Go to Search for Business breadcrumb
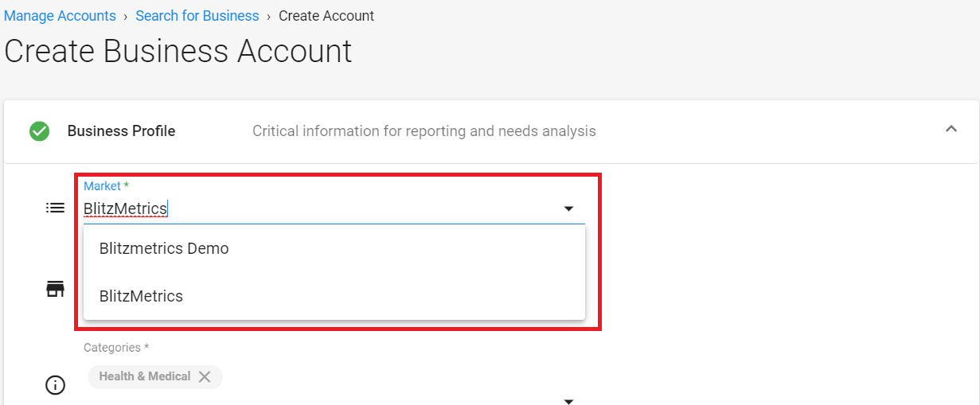980x405 pixels. (197, 16)
